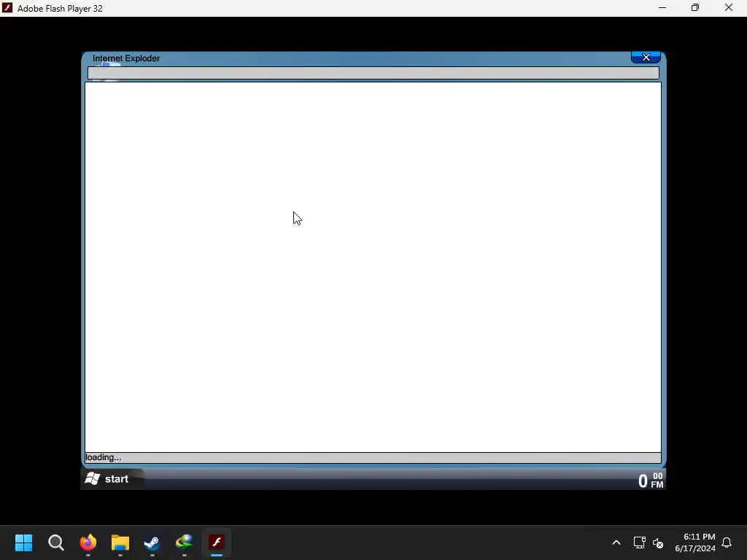Close the Internet Exploder window
Image resolution: width=747 pixels, height=560 pixels.
[x=646, y=57]
